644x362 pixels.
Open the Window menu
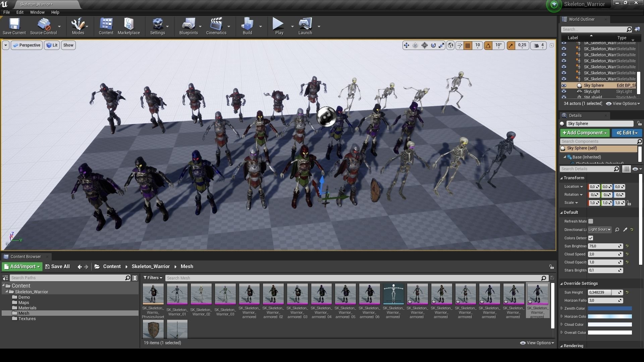tap(37, 12)
